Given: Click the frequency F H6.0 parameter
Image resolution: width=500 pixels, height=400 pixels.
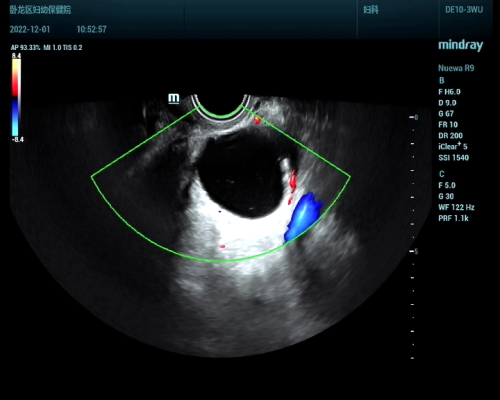Looking at the screenshot, I should tap(449, 92).
